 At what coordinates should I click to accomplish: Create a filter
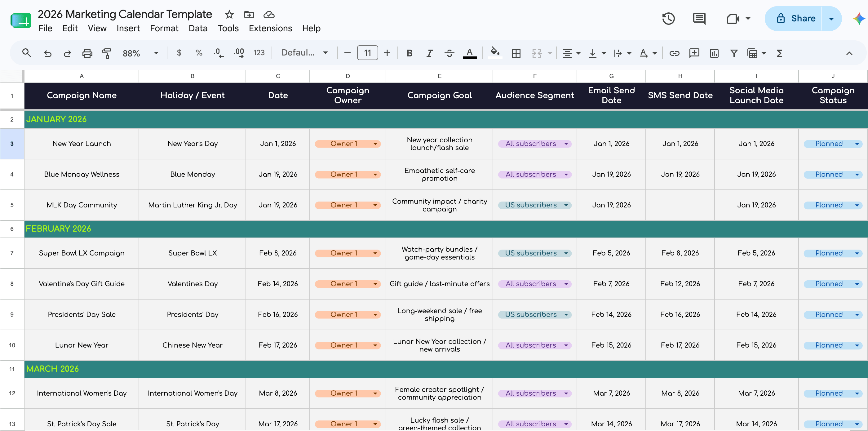click(x=734, y=53)
